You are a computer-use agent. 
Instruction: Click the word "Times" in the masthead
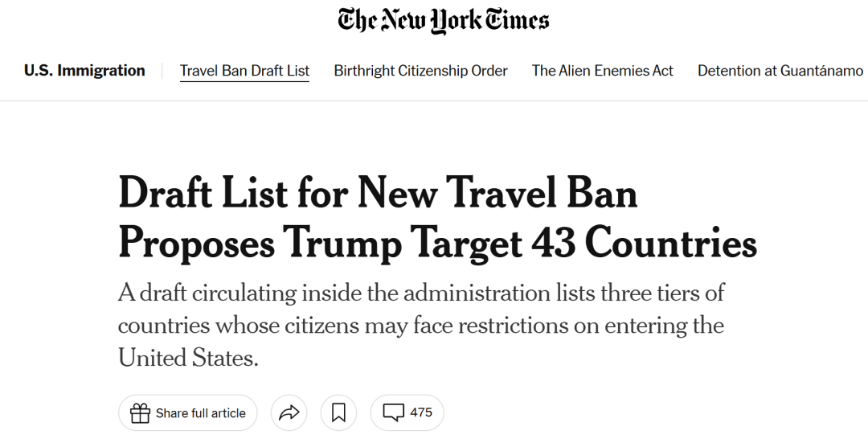517,20
